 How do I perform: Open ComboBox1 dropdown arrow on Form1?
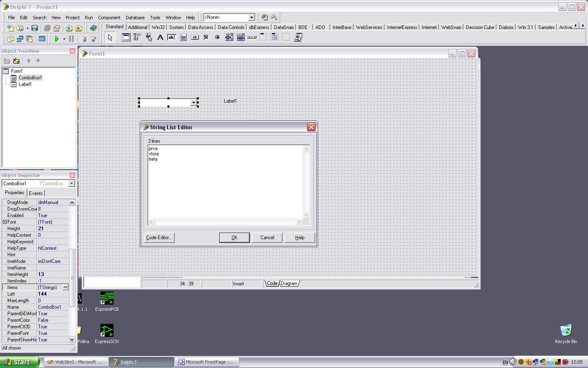coord(194,103)
